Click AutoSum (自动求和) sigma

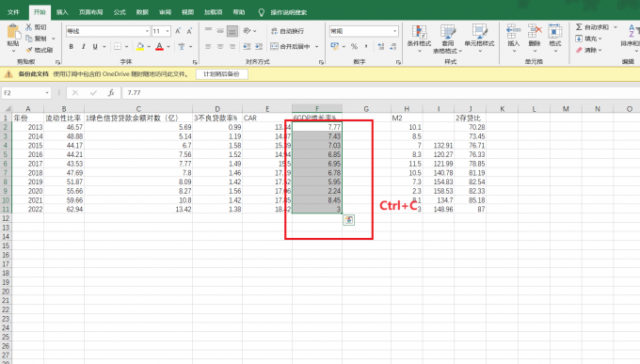(x=579, y=27)
